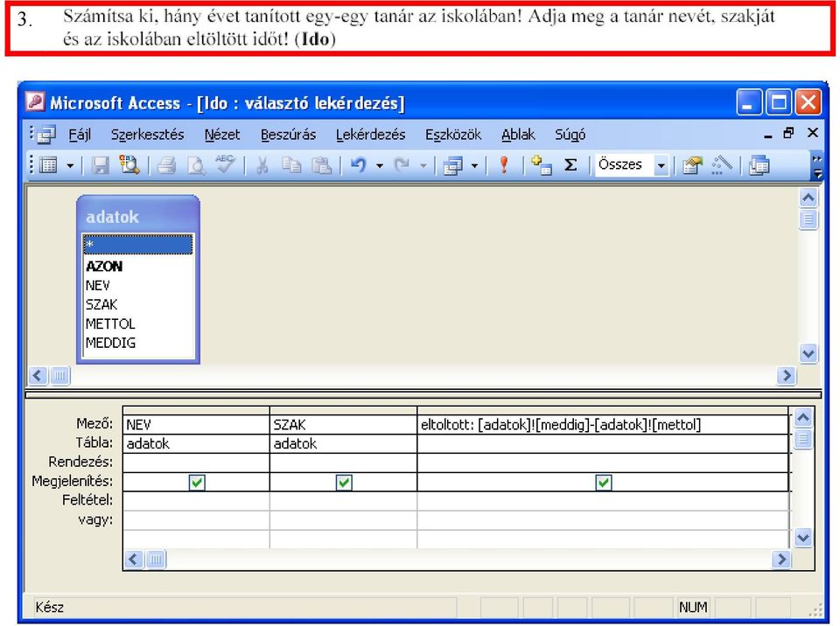Click the Spelling ABC check icon
The height and width of the screenshot is (626, 840).
coord(225,163)
